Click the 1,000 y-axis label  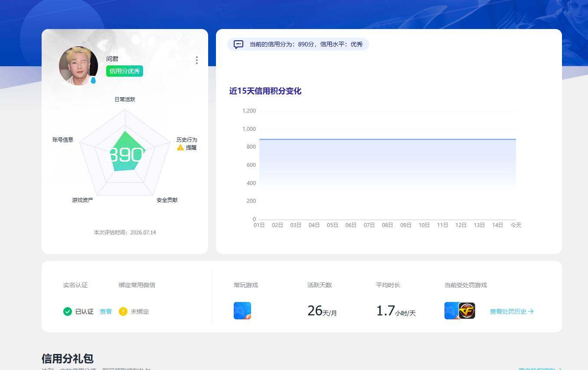point(249,129)
